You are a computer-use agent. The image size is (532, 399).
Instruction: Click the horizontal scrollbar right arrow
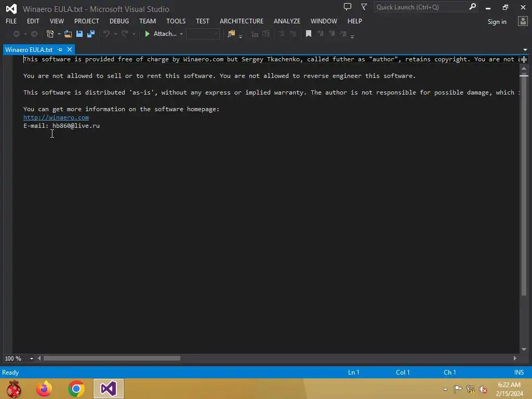(x=515, y=358)
